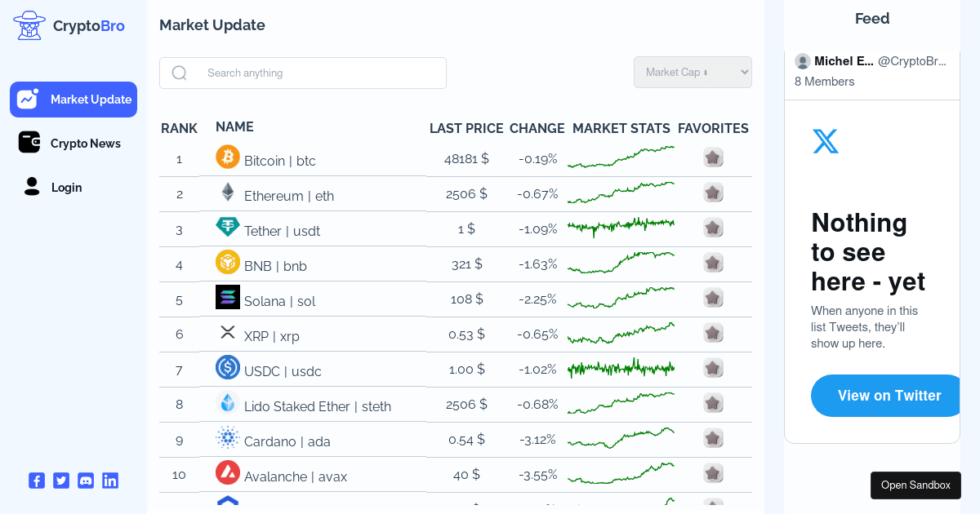
Task: Add Lido Staked Ether to favorites
Action: tap(713, 403)
